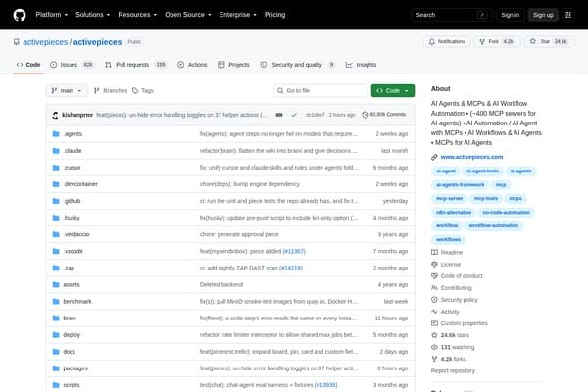
Task: Open the Resources dropdown
Action: 137,15
